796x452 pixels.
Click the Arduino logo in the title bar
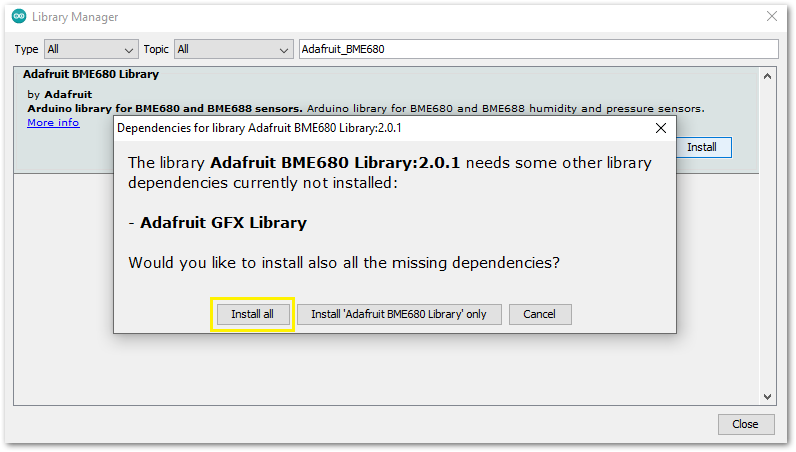point(19,17)
